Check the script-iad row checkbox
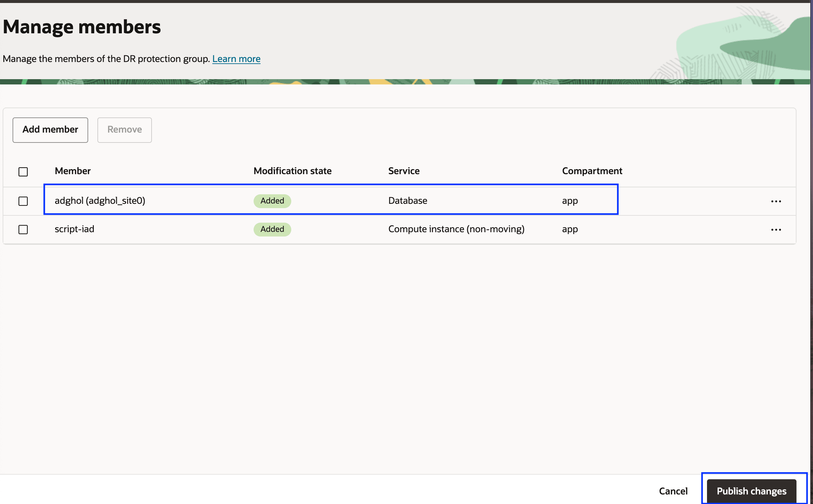Screen dimensions: 813x504 pyautogui.click(x=23, y=229)
